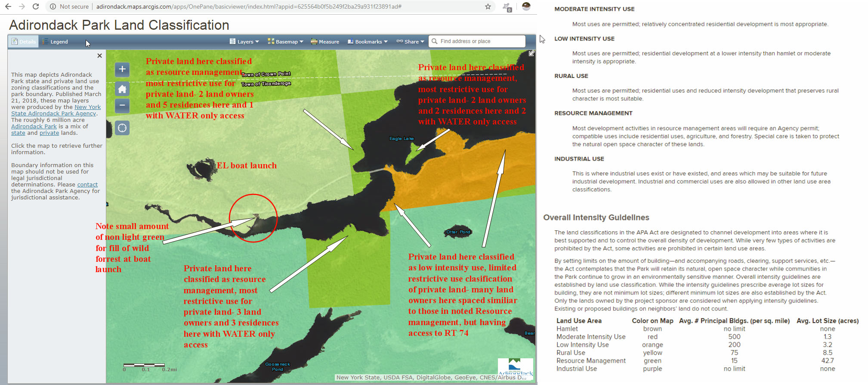
Task: Click the Color on Map column header
Action: tap(652, 321)
